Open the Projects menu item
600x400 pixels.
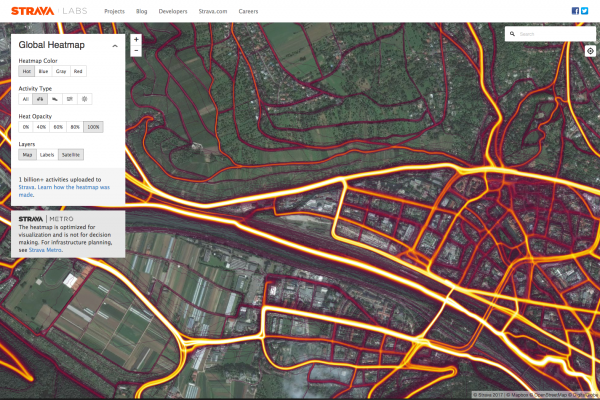click(114, 11)
